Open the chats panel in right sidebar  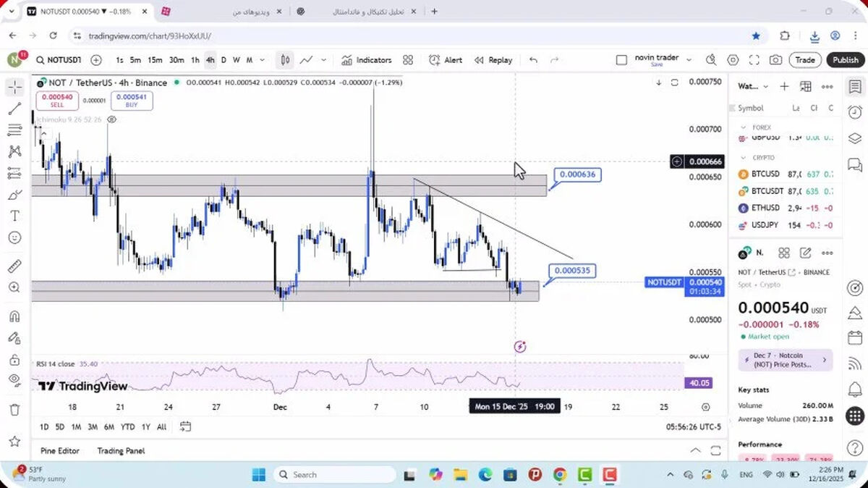click(855, 165)
